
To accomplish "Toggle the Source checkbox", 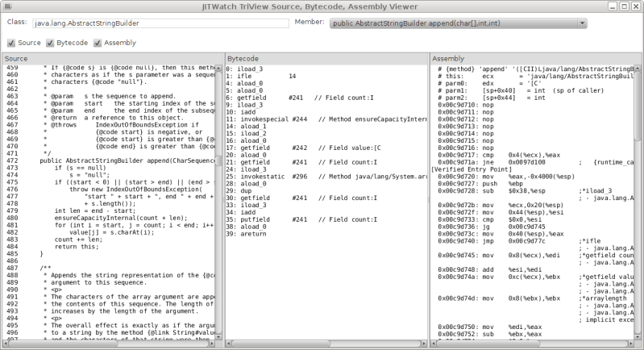I will click(x=11, y=43).
